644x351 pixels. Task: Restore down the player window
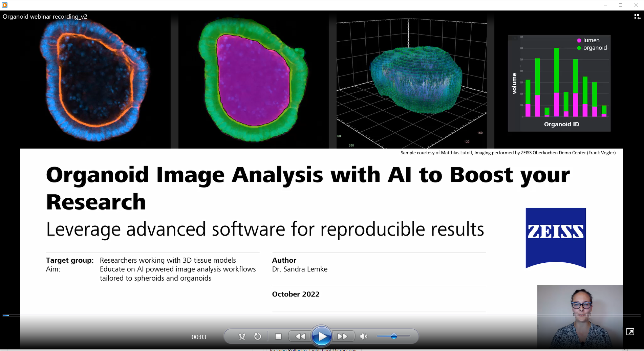[621, 5]
